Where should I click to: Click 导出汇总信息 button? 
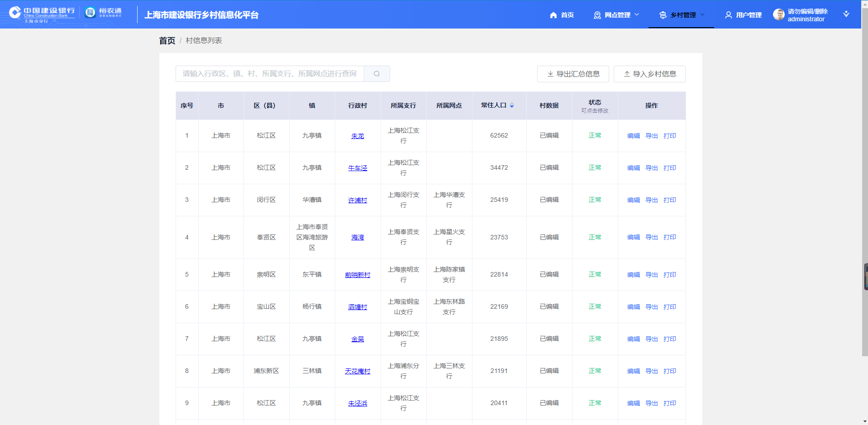[x=573, y=74]
